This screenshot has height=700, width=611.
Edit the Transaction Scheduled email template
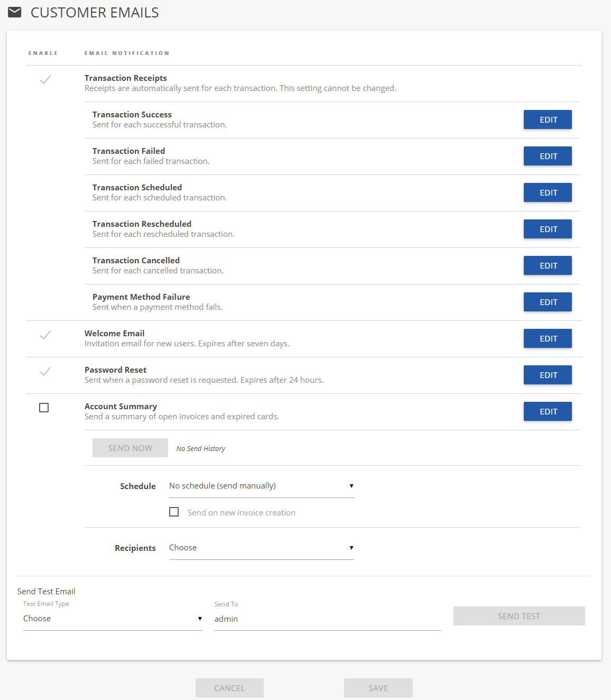(x=548, y=192)
